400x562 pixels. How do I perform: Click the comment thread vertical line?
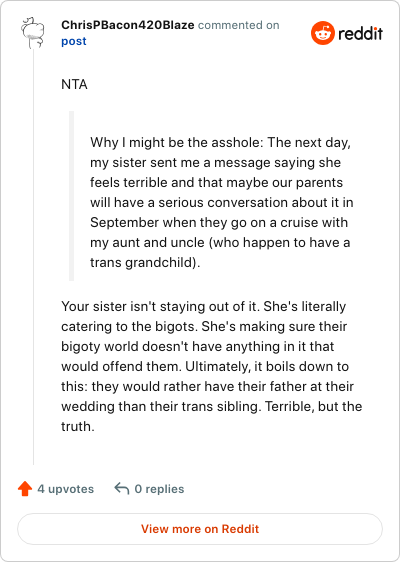pos(34,257)
